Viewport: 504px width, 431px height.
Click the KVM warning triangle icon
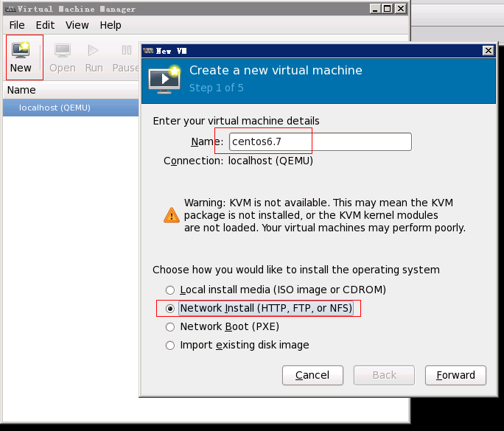pyautogui.click(x=172, y=215)
